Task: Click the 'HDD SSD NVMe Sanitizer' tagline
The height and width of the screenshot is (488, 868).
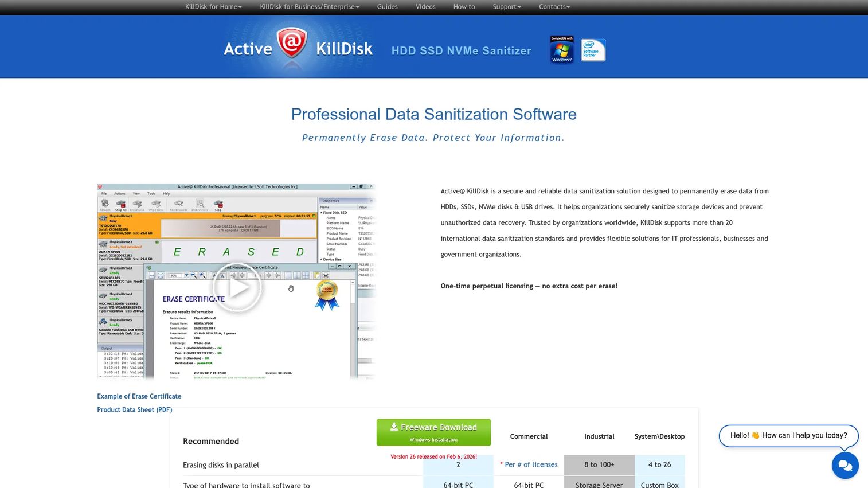Action: click(x=462, y=51)
